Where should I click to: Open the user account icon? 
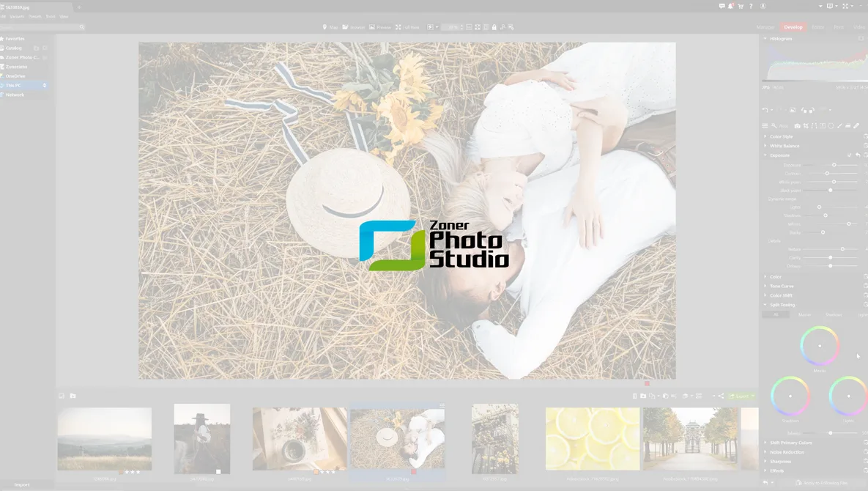[x=763, y=6]
